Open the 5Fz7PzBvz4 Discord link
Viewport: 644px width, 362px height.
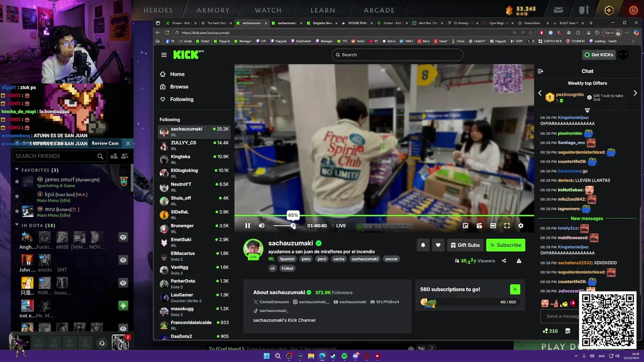coord(384,302)
